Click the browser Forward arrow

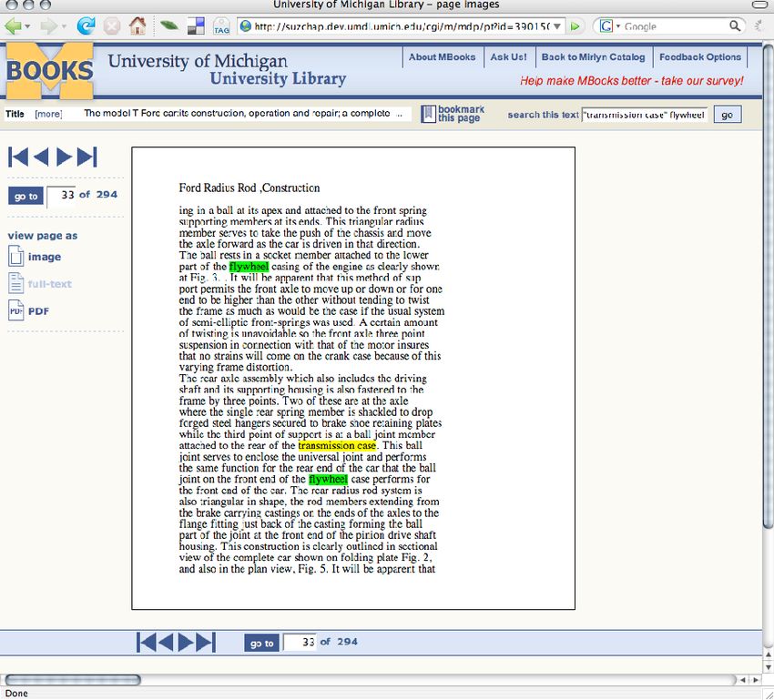tap(48, 25)
